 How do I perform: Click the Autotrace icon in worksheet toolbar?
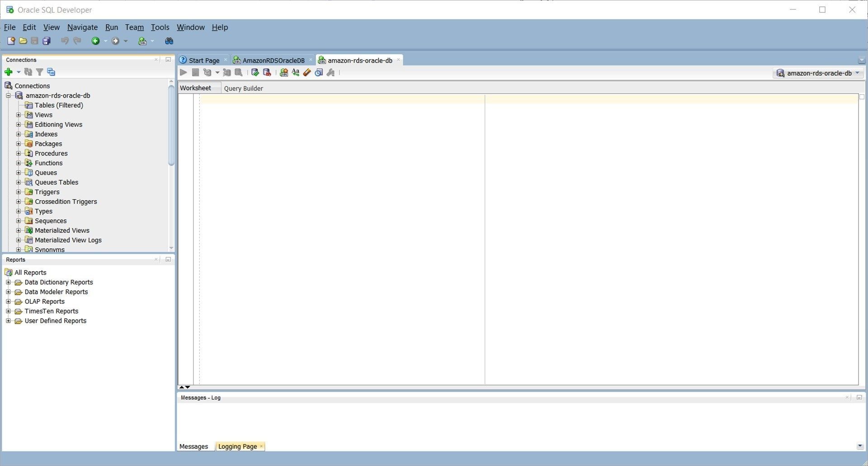coord(227,72)
